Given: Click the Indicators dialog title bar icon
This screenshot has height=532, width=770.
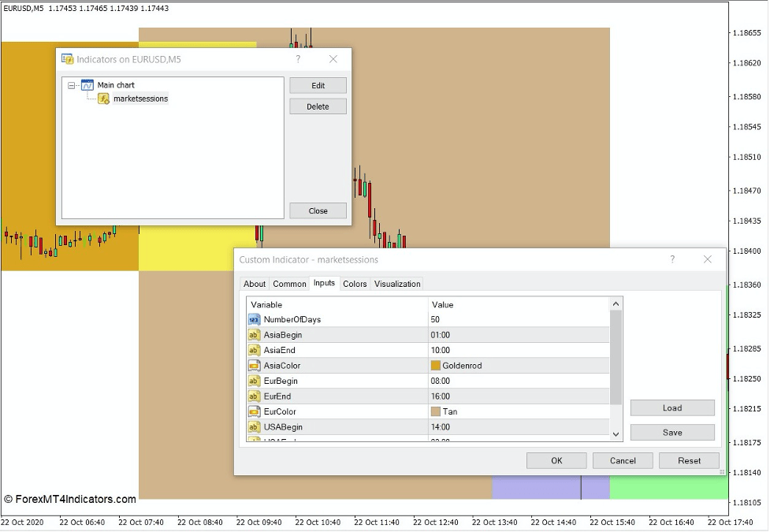Looking at the screenshot, I should pos(68,58).
